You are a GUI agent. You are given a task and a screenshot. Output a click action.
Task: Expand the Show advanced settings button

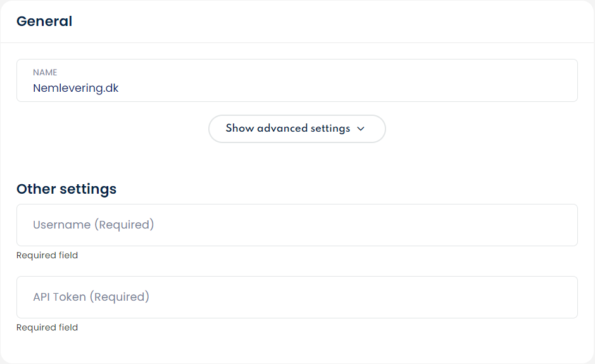[296, 129]
